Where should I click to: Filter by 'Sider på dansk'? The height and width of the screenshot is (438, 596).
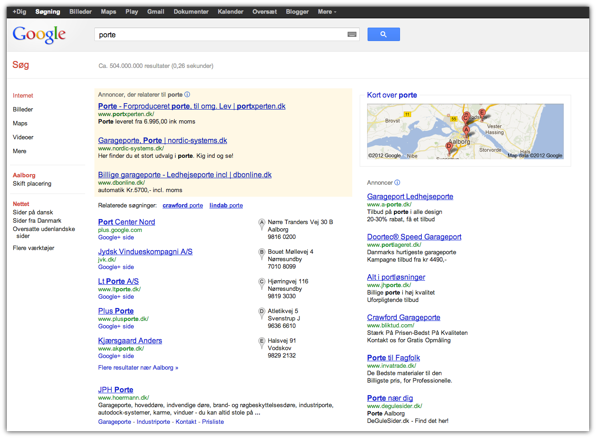[33, 212]
